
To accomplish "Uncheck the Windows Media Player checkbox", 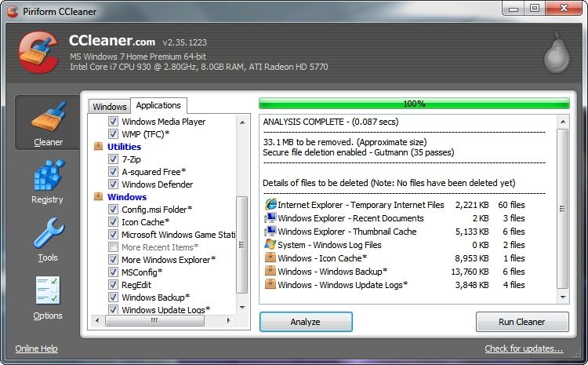I will [113, 122].
